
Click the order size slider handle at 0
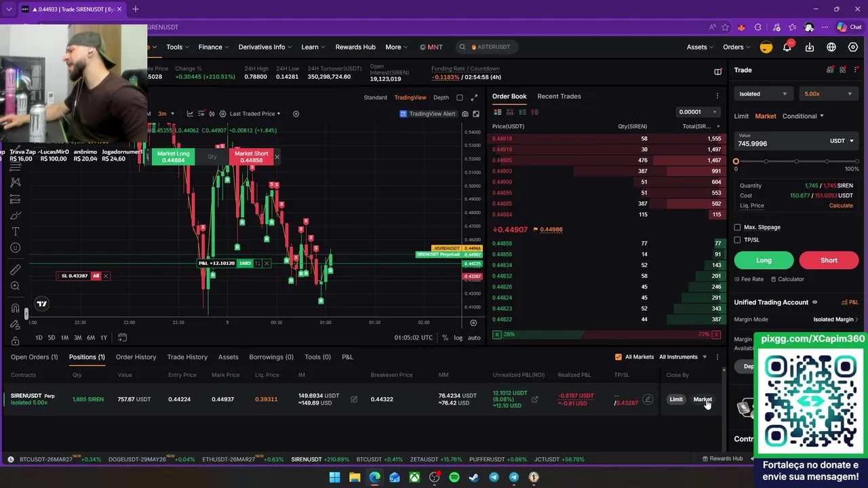pos(736,161)
